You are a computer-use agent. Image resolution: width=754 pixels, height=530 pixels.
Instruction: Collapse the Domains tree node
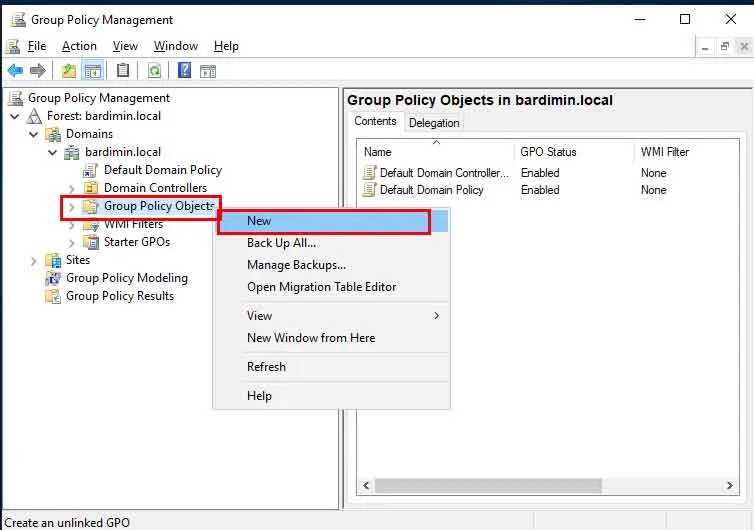[34, 134]
